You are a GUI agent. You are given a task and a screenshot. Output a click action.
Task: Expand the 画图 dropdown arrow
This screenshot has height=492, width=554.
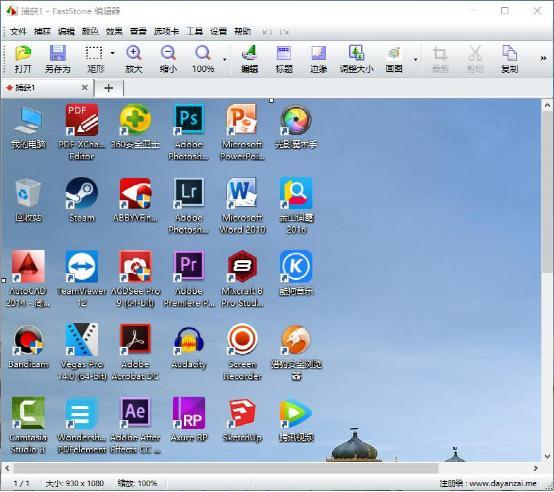click(416, 59)
